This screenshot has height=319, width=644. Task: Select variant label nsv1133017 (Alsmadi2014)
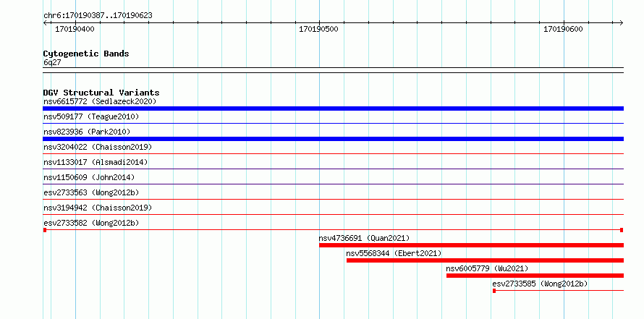point(96,162)
